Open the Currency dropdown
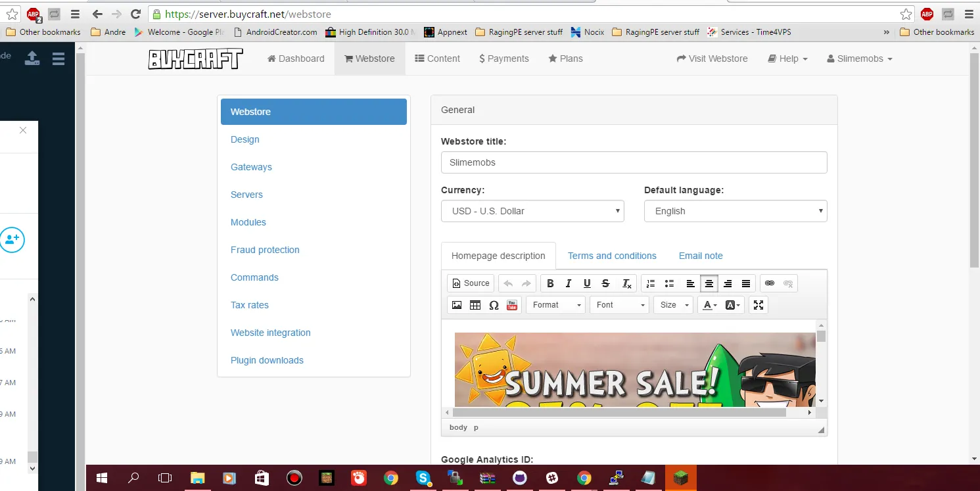 click(532, 211)
